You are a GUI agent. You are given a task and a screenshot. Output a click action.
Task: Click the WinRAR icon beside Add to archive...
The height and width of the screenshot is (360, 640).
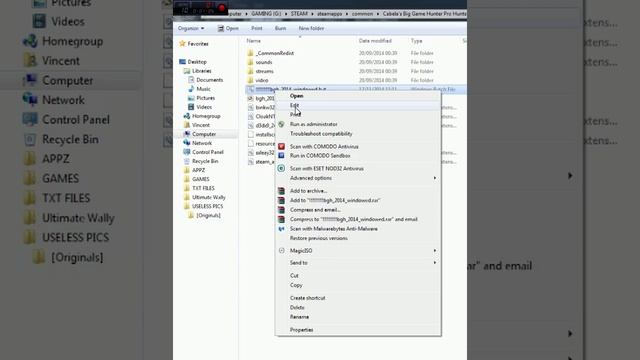pos(281,191)
